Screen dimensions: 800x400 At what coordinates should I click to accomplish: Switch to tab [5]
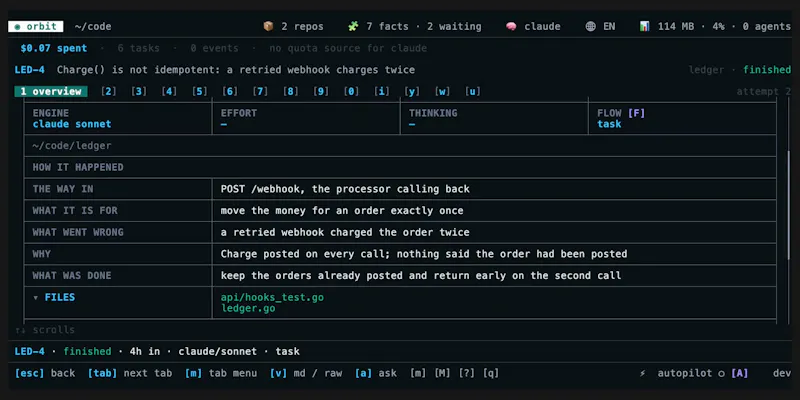click(199, 92)
